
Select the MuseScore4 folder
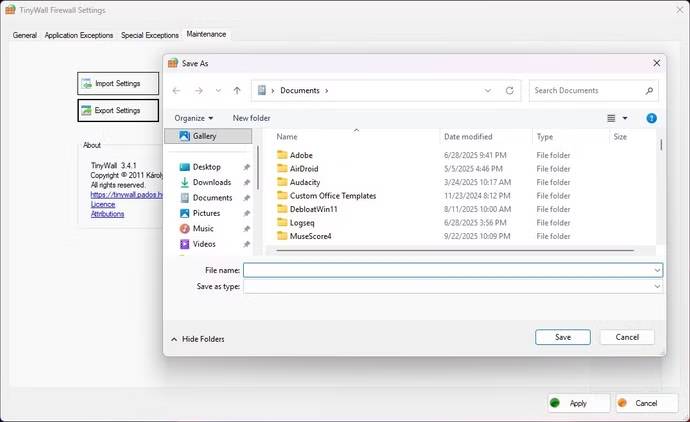(310, 236)
